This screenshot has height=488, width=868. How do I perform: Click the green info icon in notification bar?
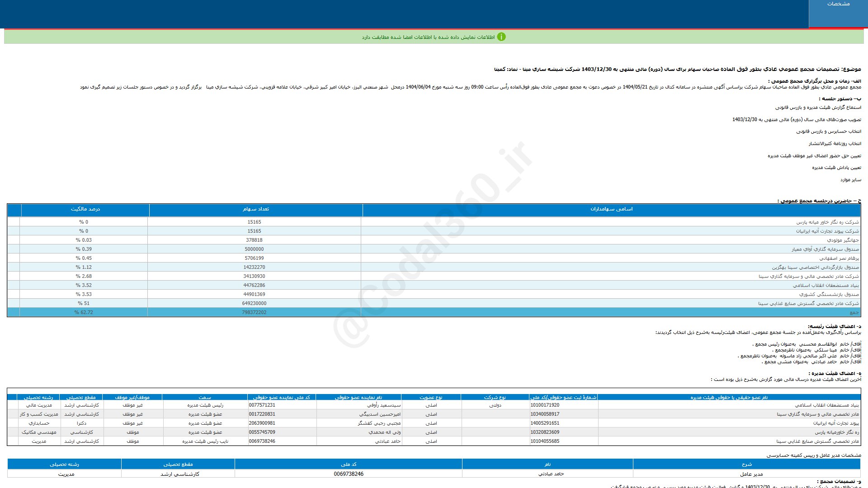click(501, 37)
